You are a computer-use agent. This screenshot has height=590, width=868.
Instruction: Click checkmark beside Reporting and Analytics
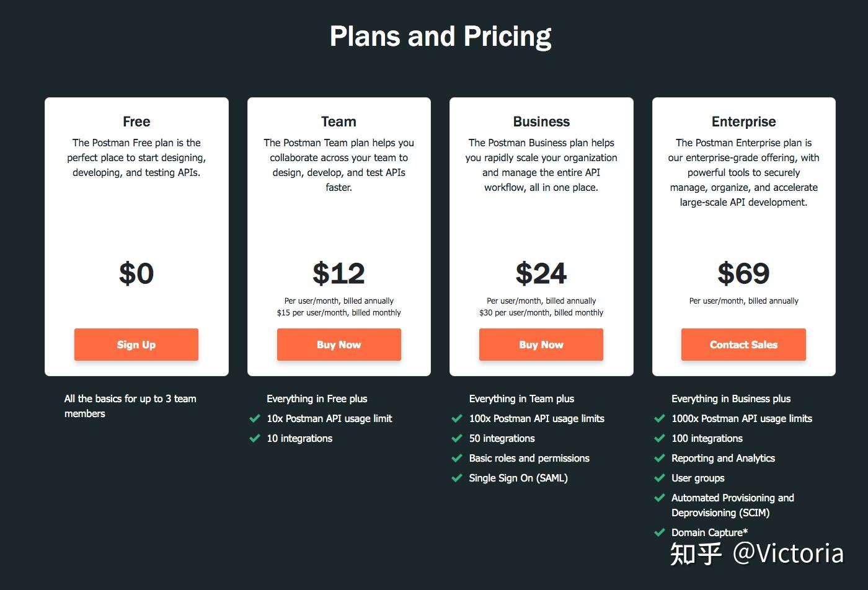[660, 458]
